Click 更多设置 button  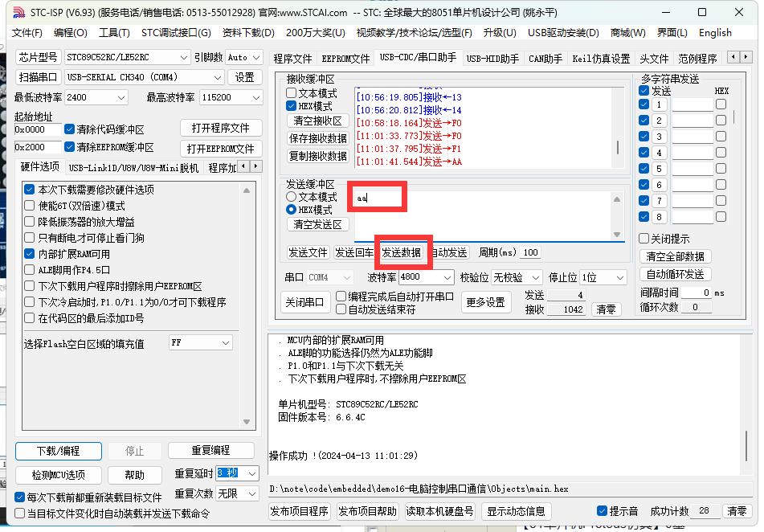click(485, 302)
